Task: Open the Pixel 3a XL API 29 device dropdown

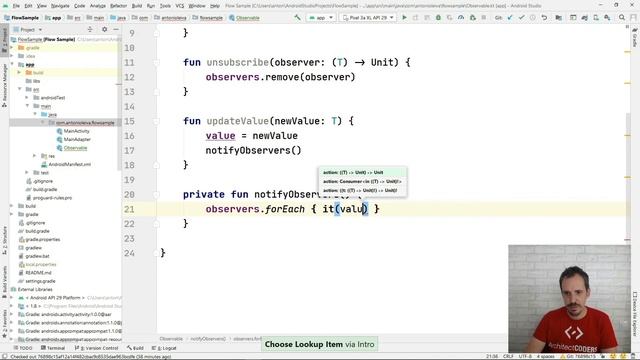Action: [368, 18]
